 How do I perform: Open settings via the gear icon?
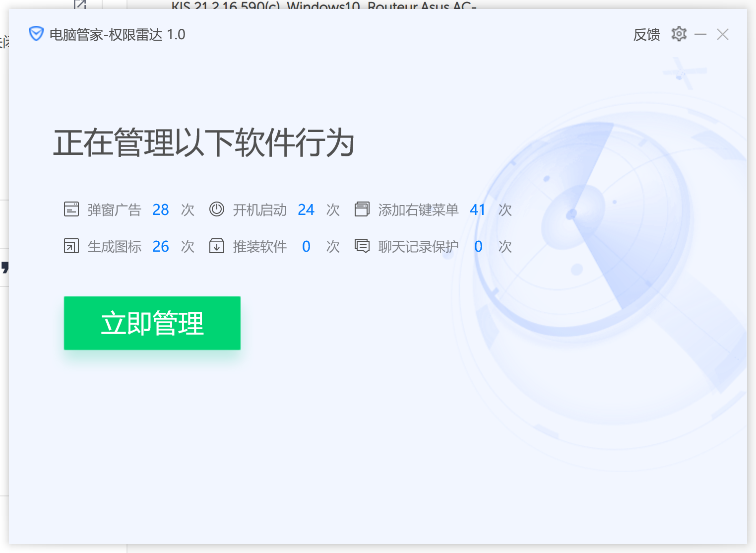pyautogui.click(x=679, y=34)
